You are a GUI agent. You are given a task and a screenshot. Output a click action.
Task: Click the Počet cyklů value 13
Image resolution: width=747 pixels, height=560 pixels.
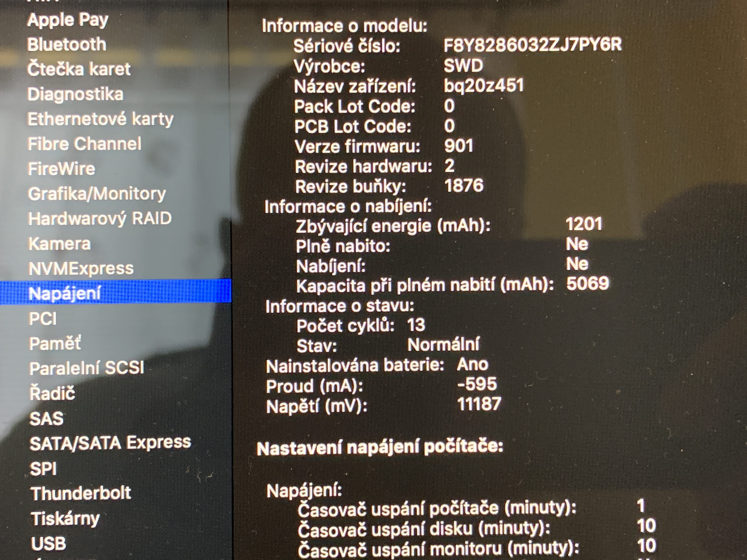coord(416,325)
